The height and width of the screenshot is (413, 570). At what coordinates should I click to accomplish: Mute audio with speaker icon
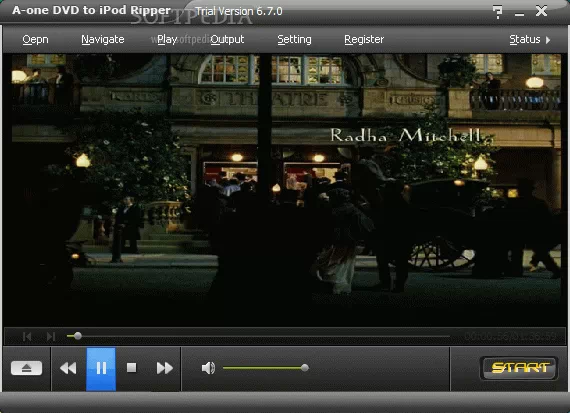pos(208,368)
